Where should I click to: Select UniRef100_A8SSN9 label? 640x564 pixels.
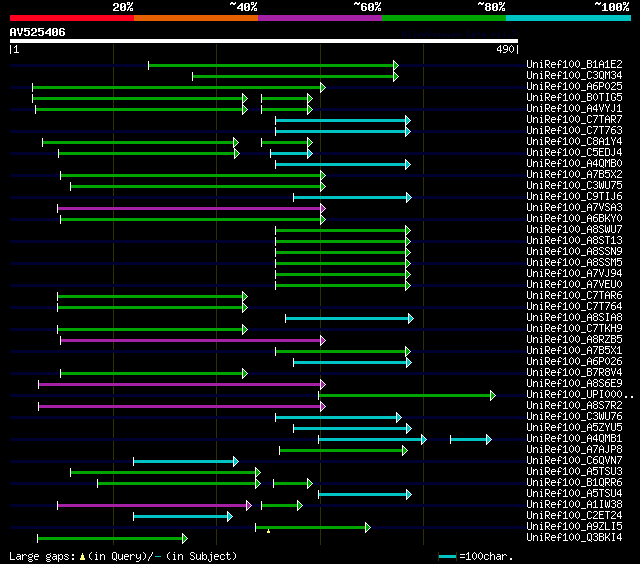pyautogui.click(x=574, y=252)
